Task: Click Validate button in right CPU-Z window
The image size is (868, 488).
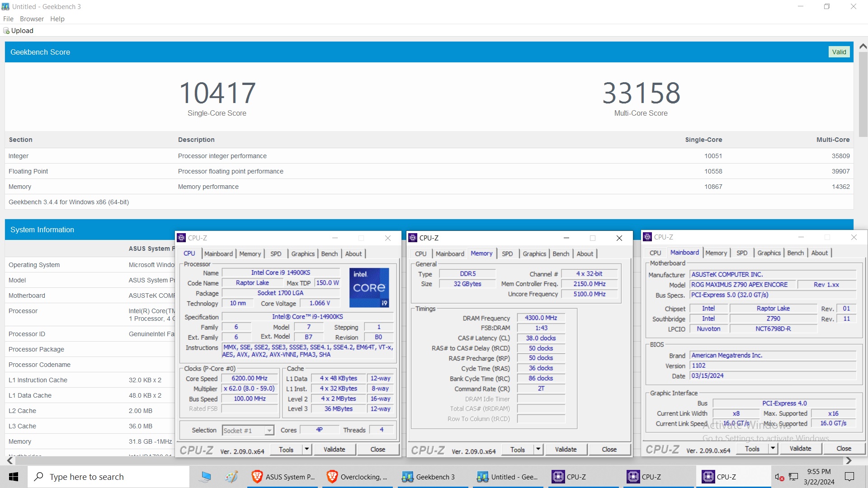Action: (801, 448)
